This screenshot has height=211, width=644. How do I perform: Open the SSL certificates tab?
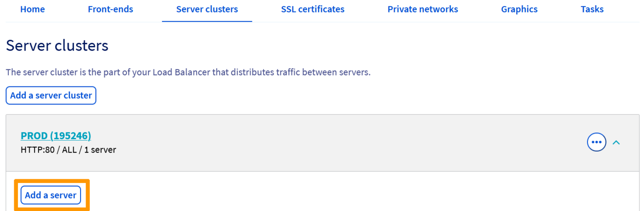tap(313, 9)
